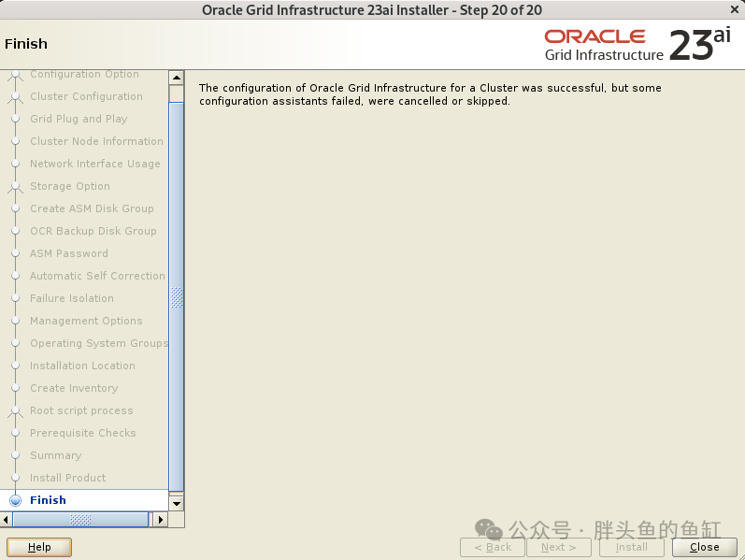Screen dimensions: 745x560
Task: Open the Help button
Action: [x=39, y=547]
